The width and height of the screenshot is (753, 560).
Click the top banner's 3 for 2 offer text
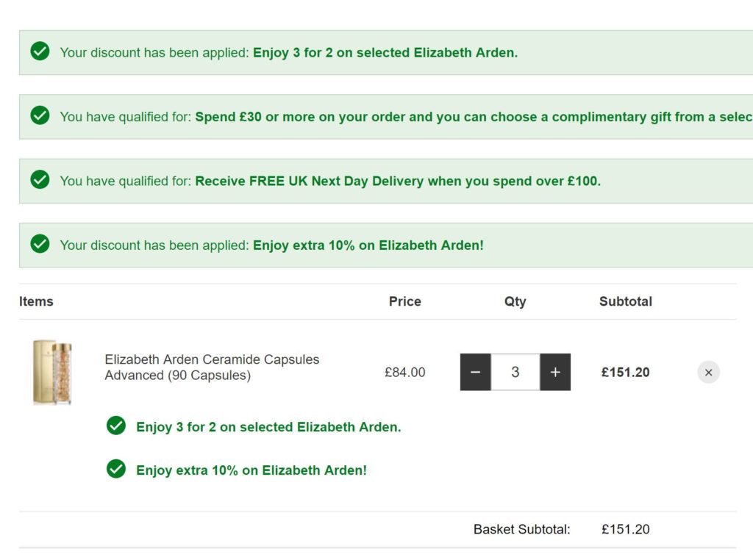click(385, 53)
